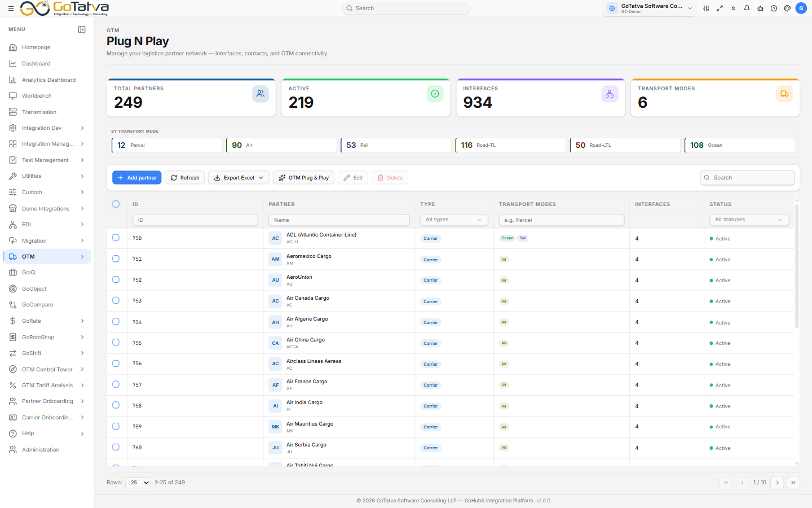The width and height of the screenshot is (812, 508).
Task: Focus the ID filter field
Action: [195, 220]
